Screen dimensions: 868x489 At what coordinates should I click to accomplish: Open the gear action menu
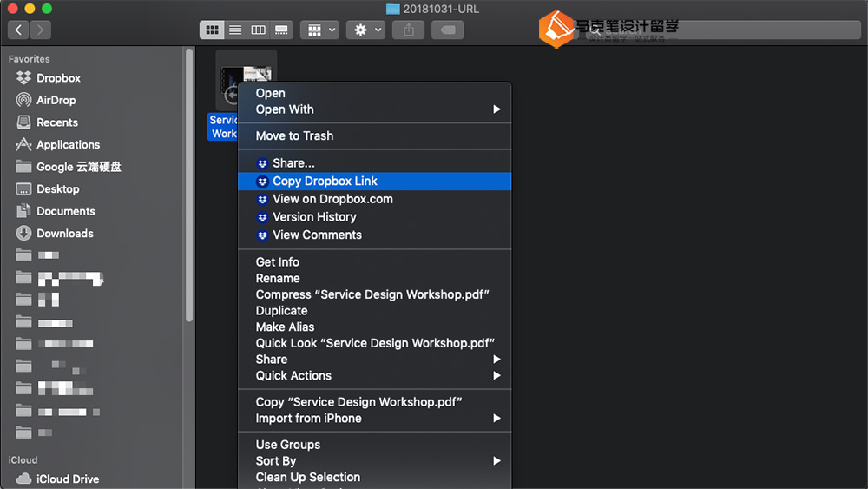coord(366,30)
